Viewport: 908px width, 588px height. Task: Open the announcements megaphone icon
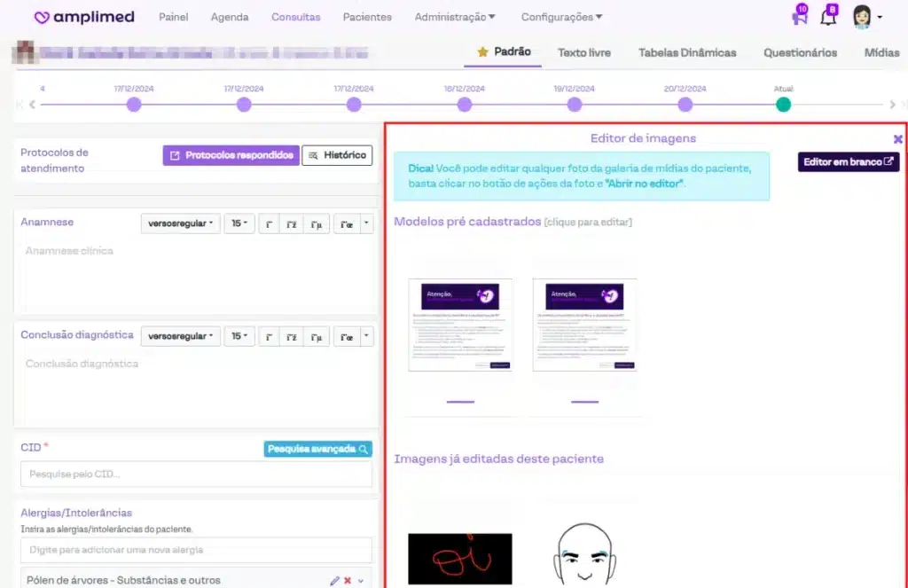pos(798,16)
